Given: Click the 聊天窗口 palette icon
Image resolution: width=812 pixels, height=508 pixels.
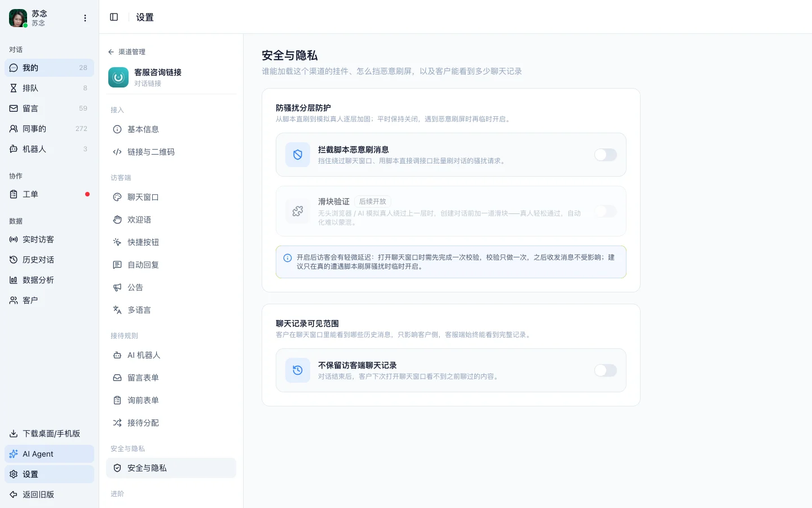Looking at the screenshot, I should pyautogui.click(x=117, y=197).
